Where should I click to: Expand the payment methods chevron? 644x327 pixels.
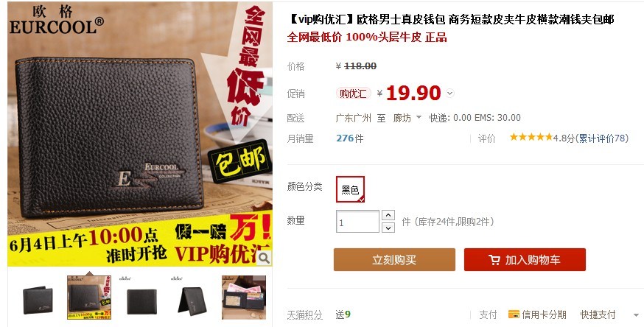pos(636,315)
